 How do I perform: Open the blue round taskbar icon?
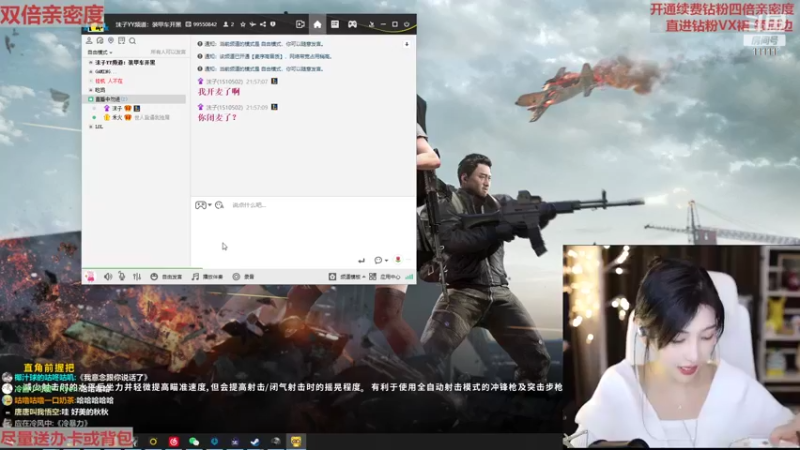click(214, 441)
